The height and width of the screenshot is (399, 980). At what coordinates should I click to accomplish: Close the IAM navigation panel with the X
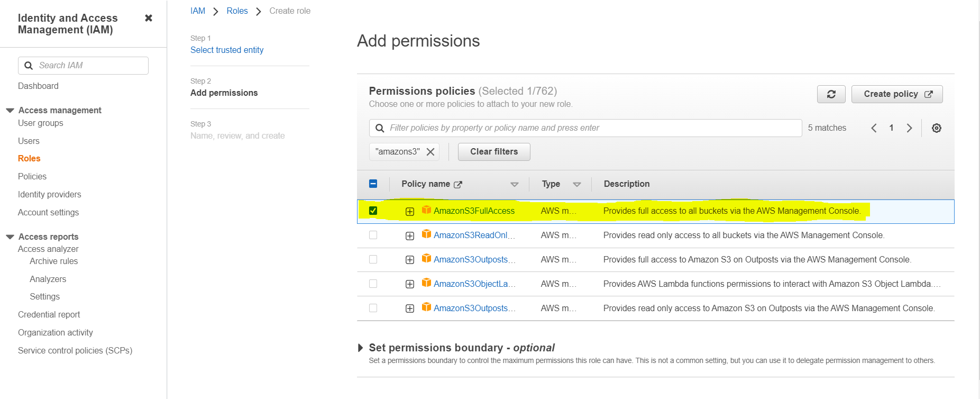coord(148,17)
